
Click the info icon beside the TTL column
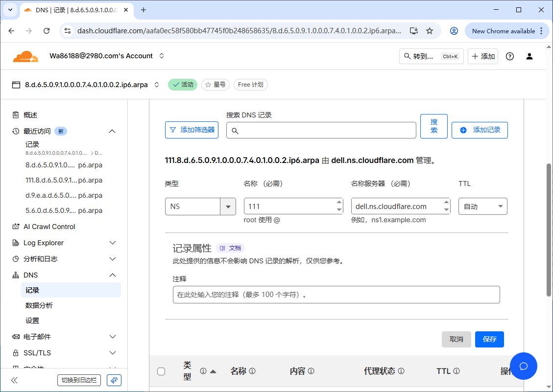point(457,371)
